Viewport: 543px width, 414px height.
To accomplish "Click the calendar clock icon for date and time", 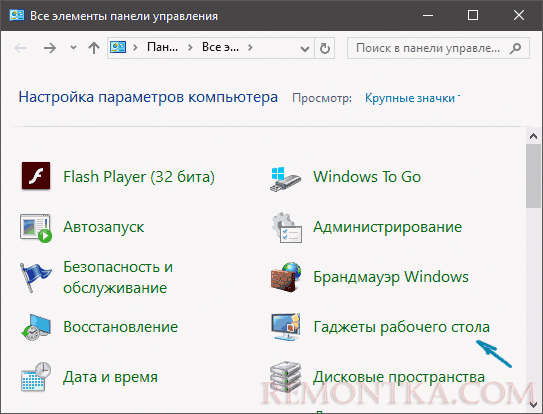I will pyautogui.click(x=36, y=377).
